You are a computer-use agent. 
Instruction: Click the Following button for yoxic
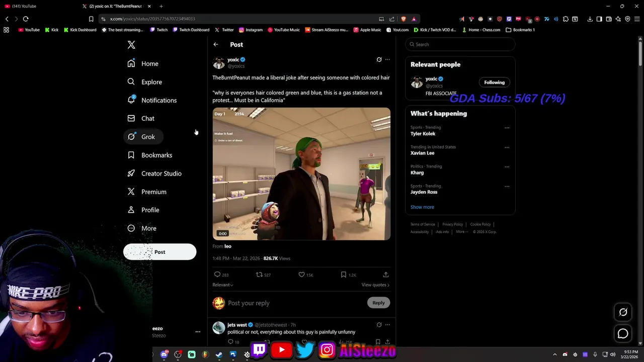(494, 82)
